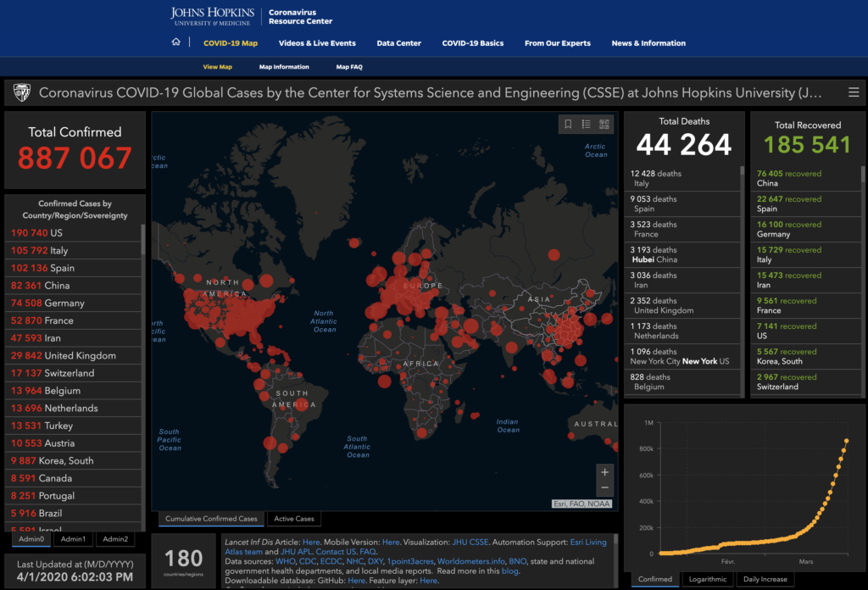
Task: Click the Johns Hopkins University & Medicine logo
Action: coord(212,16)
